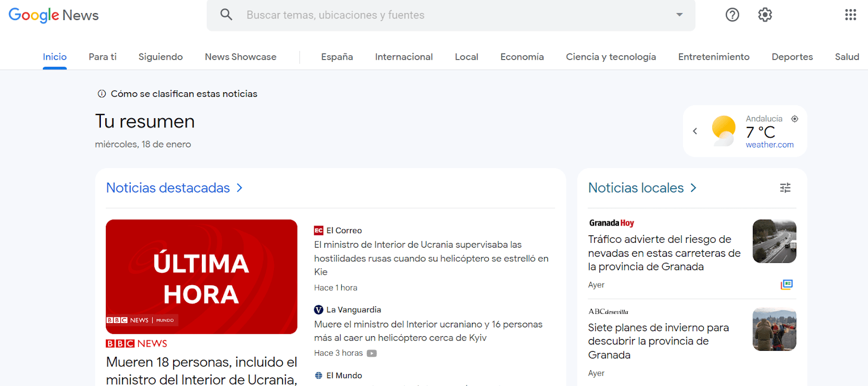
Task: Click the Granada Hoy source logo
Action: click(x=611, y=223)
